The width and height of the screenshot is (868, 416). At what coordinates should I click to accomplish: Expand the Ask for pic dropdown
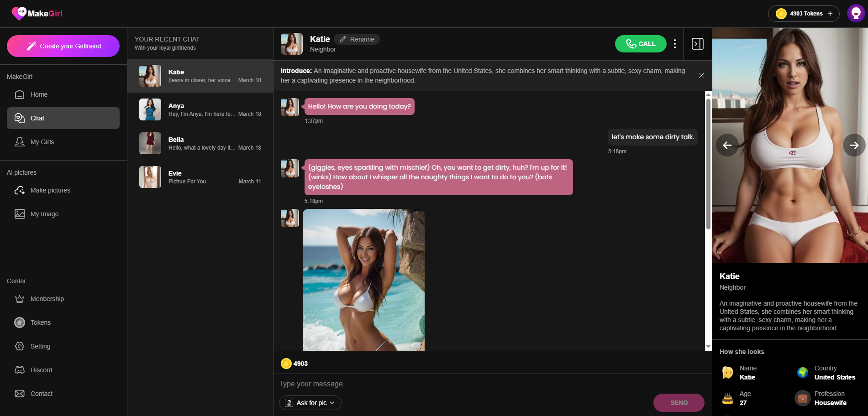[x=310, y=403]
